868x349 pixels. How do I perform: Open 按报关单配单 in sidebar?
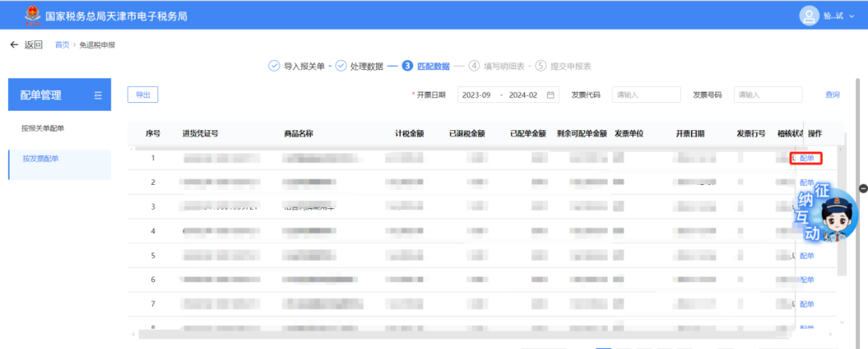point(43,128)
